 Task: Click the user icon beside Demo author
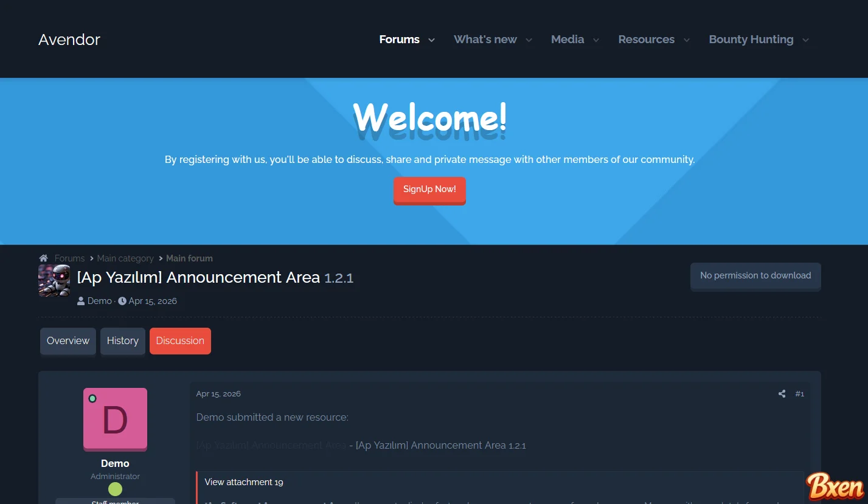(81, 301)
